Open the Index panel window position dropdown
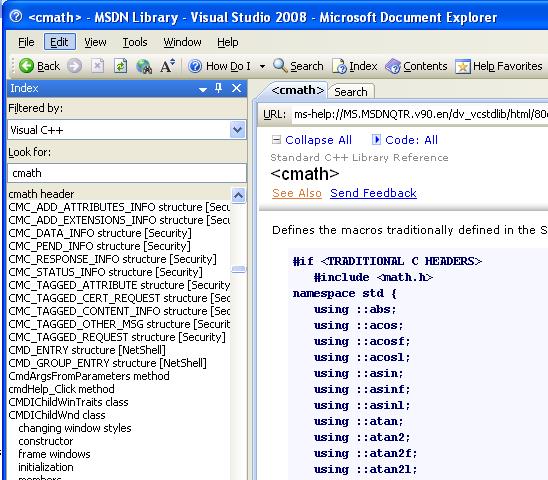The height and width of the screenshot is (480, 548). click(203, 89)
